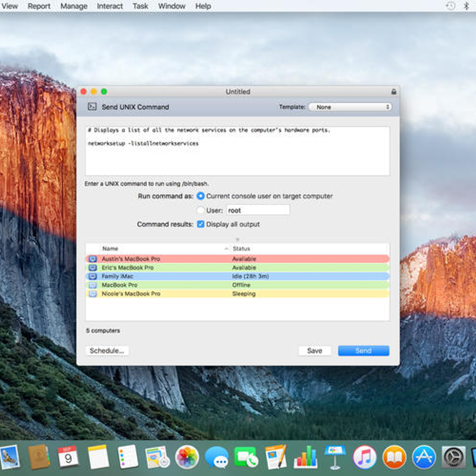476x476 pixels.
Task: Click the Send button
Action: click(x=363, y=351)
